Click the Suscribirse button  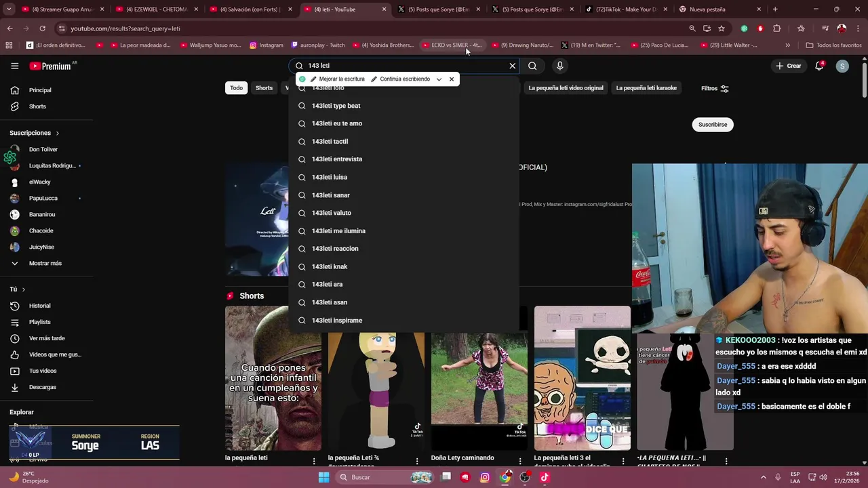click(x=713, y=125)
